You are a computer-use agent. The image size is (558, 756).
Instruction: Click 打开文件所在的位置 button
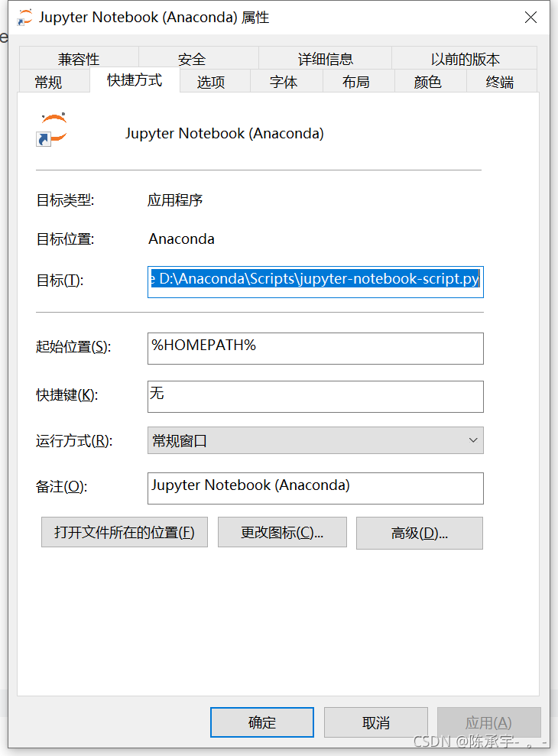click(x=125, y=532)
